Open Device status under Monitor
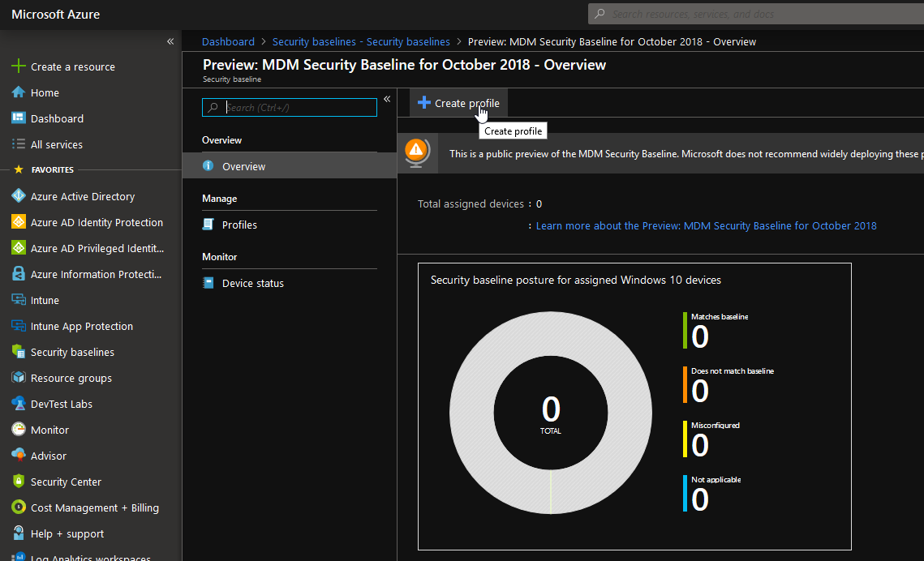 (x=252, y=283)
